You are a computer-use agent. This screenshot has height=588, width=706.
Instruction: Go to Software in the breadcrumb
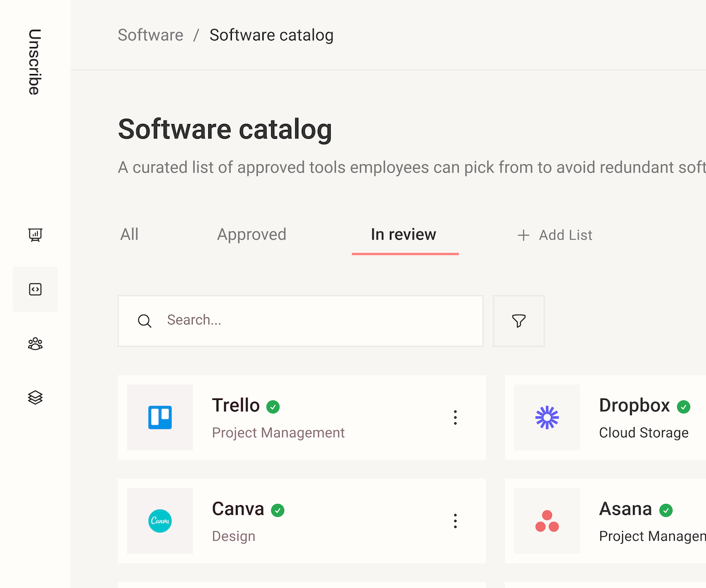(x=151, y=35)
